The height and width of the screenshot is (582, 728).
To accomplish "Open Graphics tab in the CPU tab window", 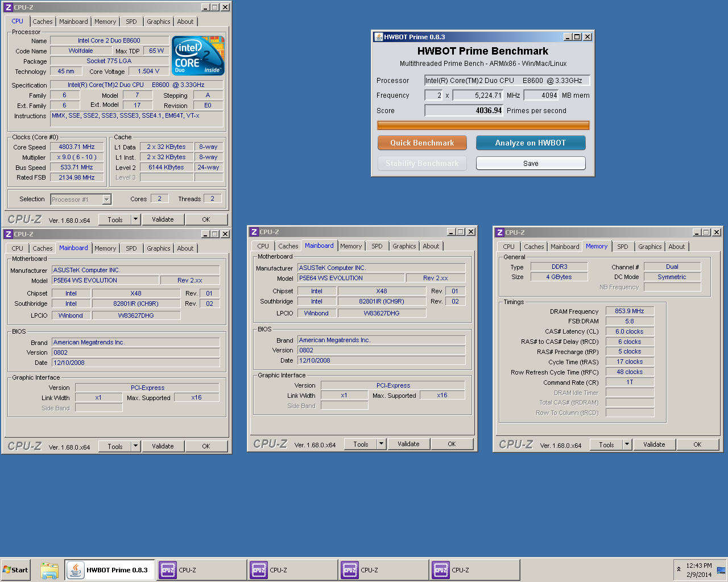I will pyautogui.click(x=159, y=22).
